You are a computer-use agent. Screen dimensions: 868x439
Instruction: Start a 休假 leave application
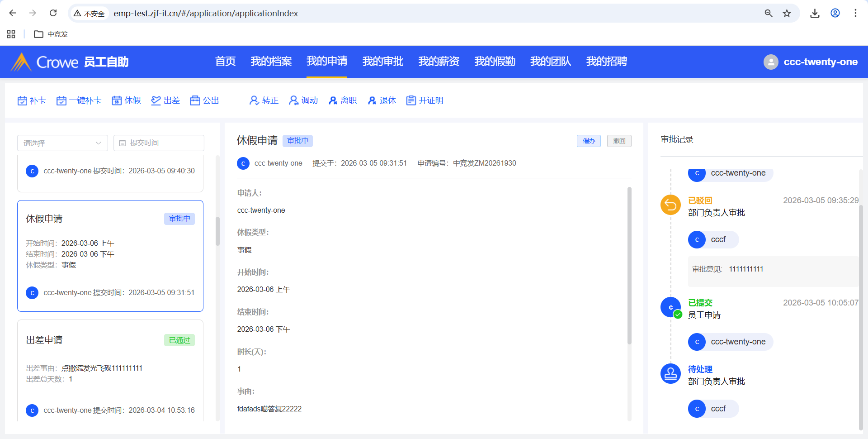coord(127,100)
